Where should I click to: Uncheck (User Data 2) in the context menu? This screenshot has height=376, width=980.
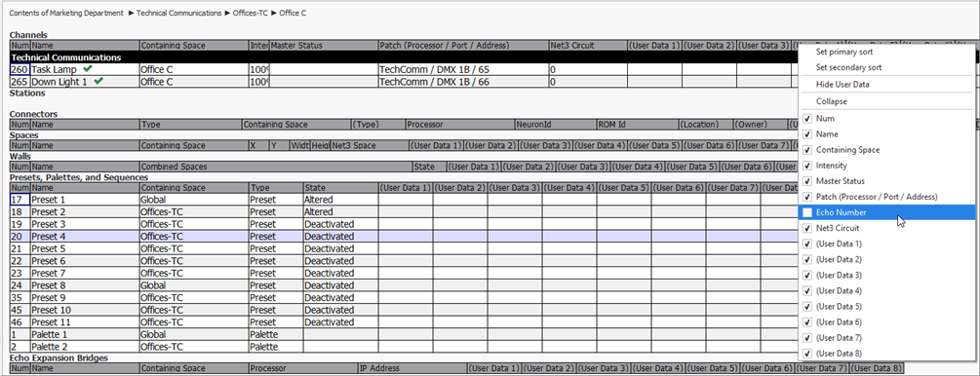(x=807, y=259)
